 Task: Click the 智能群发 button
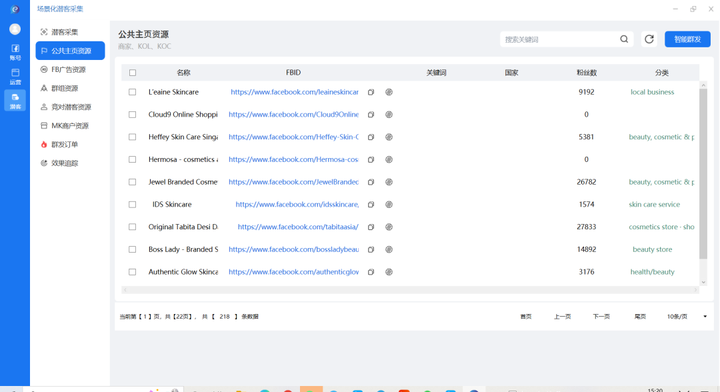(x=687, y=39)
